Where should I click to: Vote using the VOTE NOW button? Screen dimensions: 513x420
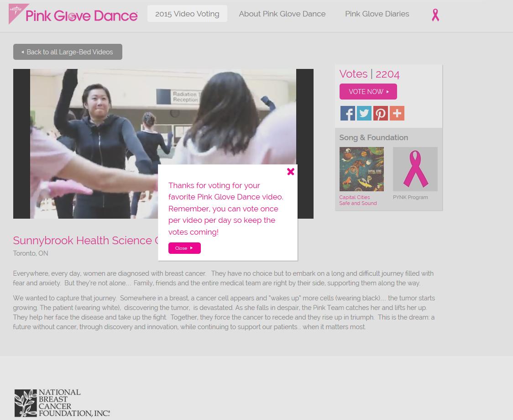(x=368, y=92)
